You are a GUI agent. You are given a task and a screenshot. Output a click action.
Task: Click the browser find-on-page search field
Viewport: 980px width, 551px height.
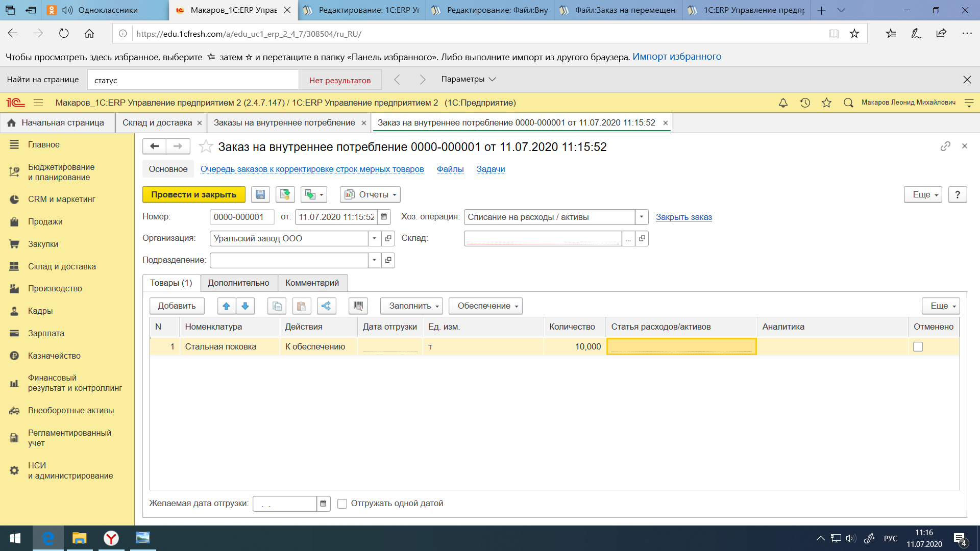pos(193,80)
